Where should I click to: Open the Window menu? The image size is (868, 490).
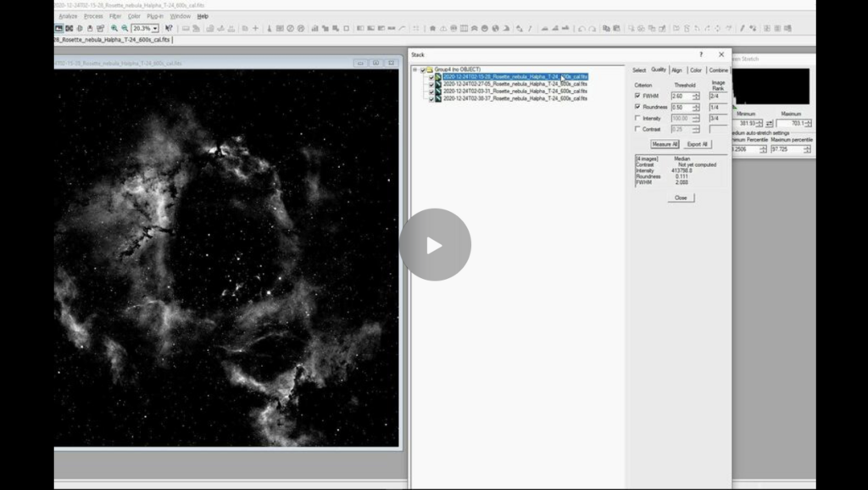[x=180, y=17]
